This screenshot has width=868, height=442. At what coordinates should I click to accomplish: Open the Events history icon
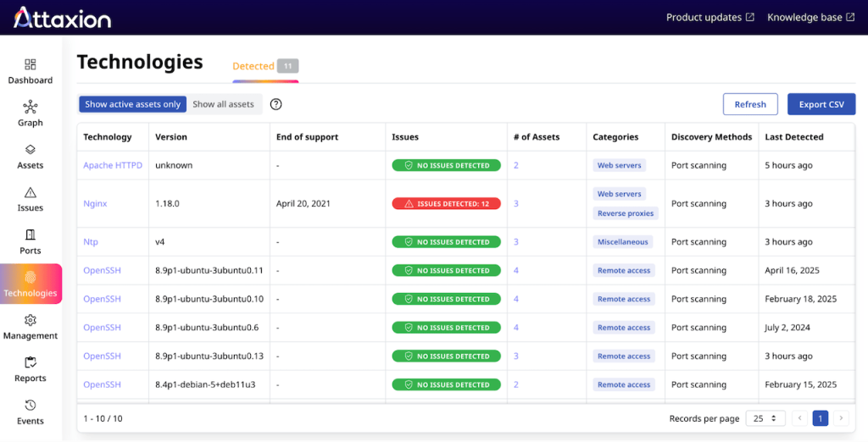[30, 405]
